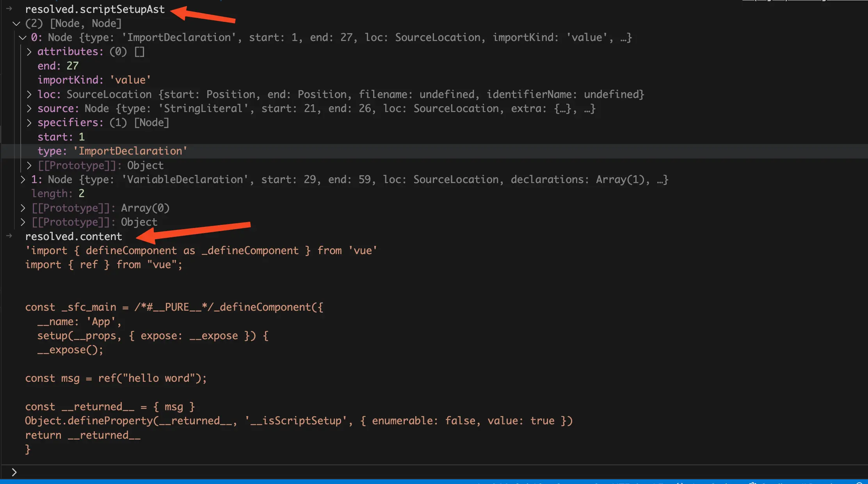Select the start: 1 property row
The width and height of the screenshot is (868, 484).
pos(61,137)
